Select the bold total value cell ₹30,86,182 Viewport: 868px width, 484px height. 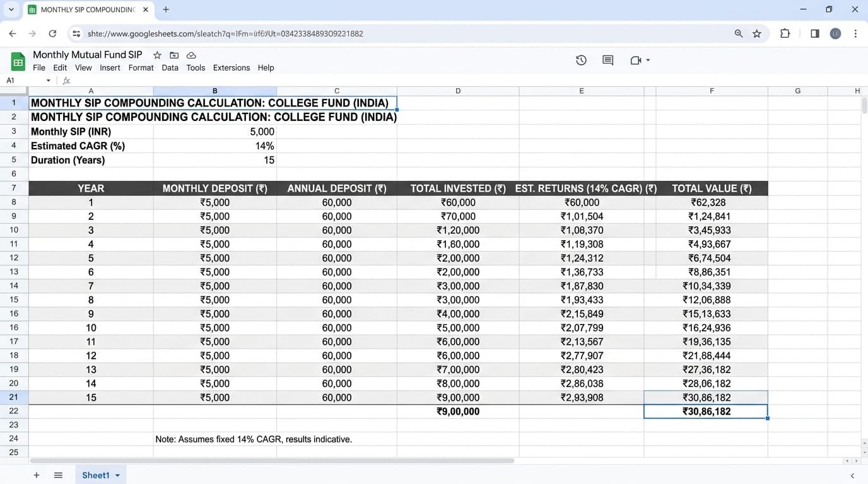[706, 412]
